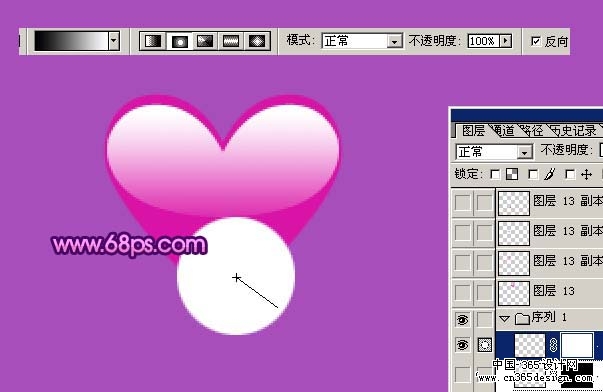Click the layer mask link chain icon
The image size is (603, 392).
pyautogui.click(x=553, y=345)
